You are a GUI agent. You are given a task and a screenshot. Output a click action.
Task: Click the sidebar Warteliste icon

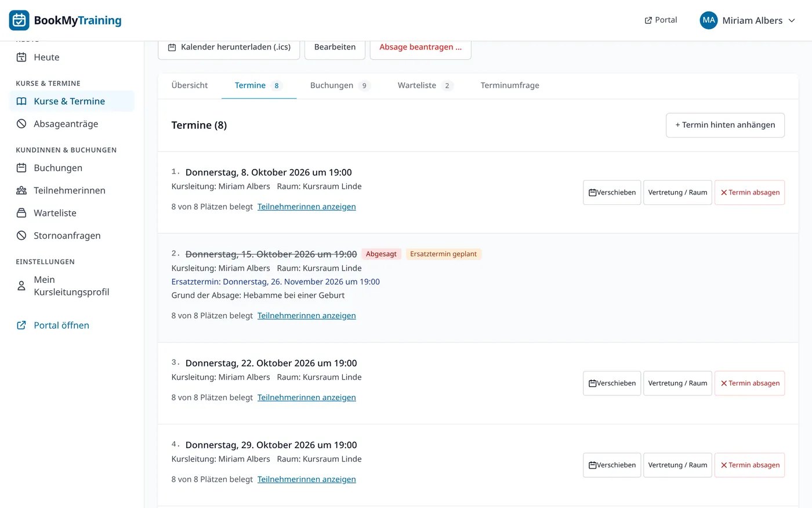[21, 213]
